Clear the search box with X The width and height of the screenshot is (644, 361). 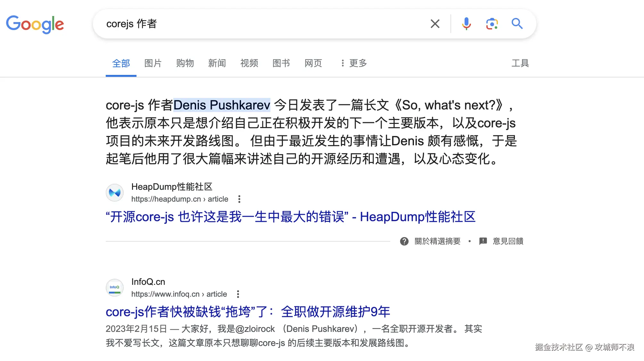coord(435,24)
